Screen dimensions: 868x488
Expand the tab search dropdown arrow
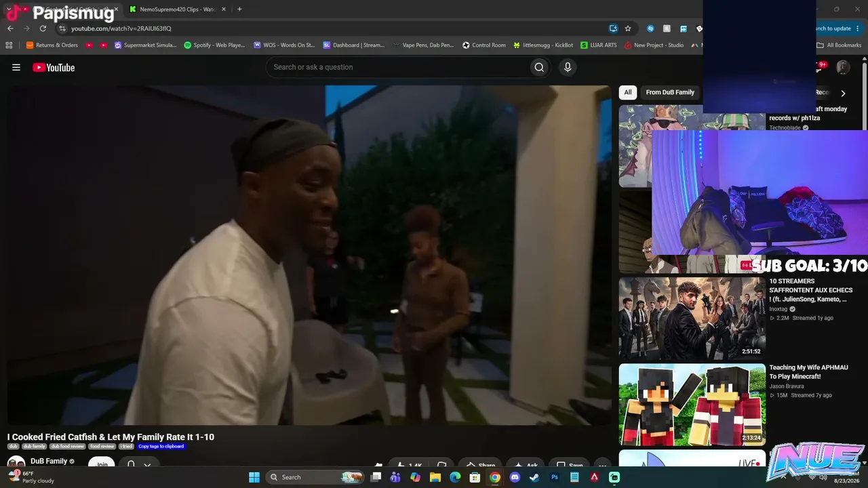click(8, 9)
